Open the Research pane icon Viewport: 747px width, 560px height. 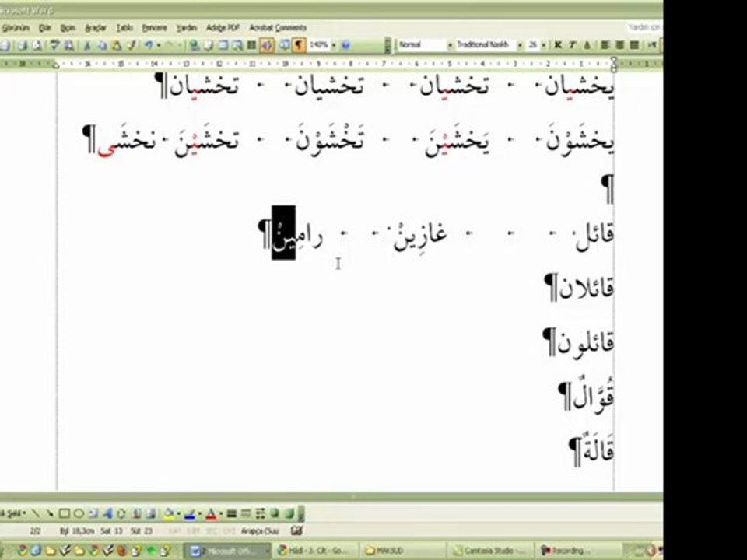(x=69, y=45)
